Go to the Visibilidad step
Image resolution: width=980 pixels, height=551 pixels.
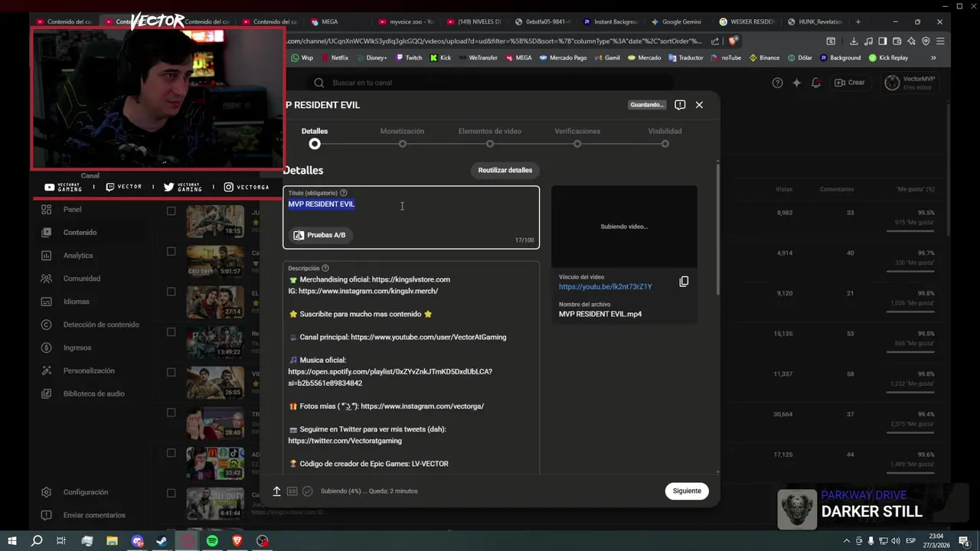[x=665, y=137]
